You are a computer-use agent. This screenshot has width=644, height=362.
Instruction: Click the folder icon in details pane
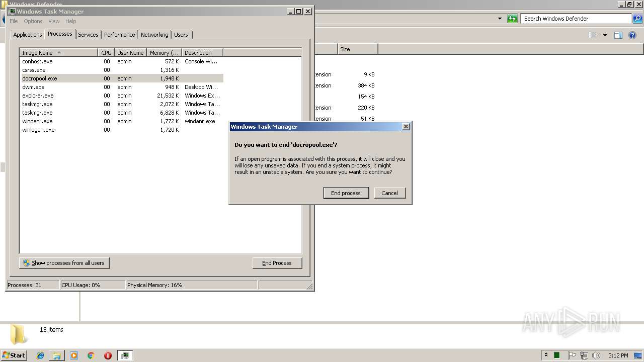19,334
